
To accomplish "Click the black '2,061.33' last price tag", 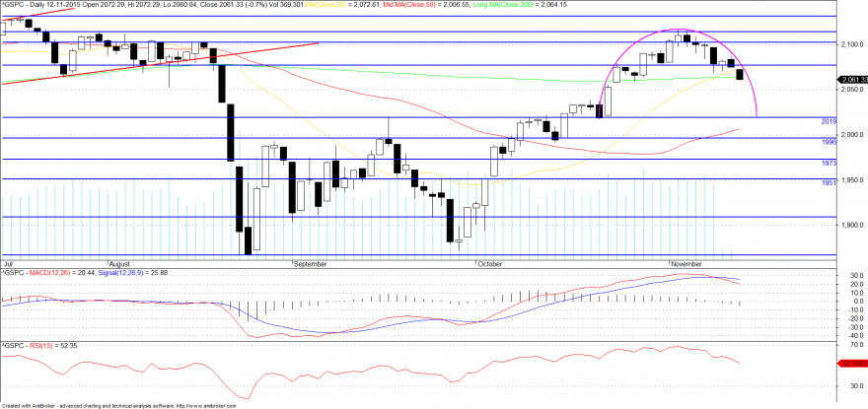I will (853, 79).
